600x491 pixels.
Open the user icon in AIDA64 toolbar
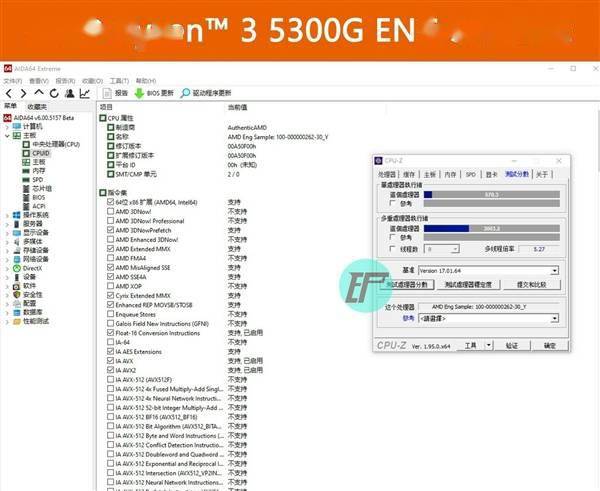tap(70, 93)
